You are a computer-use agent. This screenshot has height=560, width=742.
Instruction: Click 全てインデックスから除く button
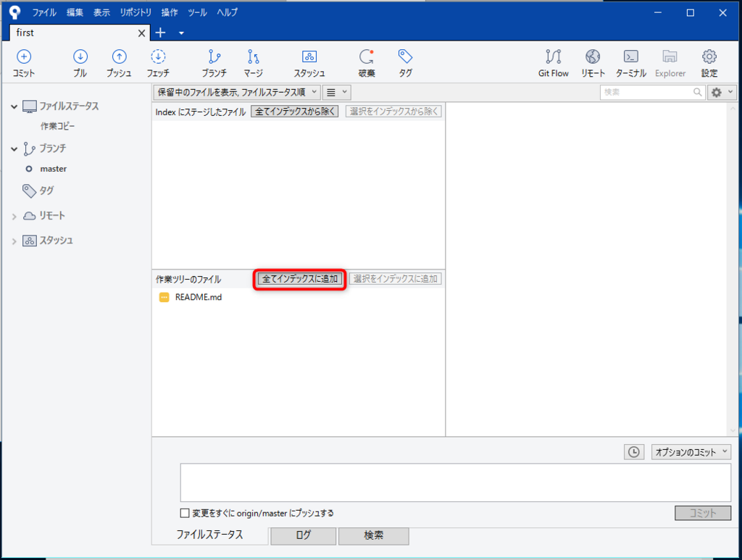[x=295, y=112]
